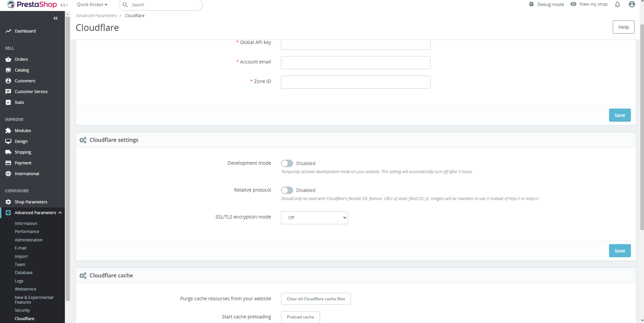Open the Payment card icon
The image size is (644, 323).
(8, 163)
